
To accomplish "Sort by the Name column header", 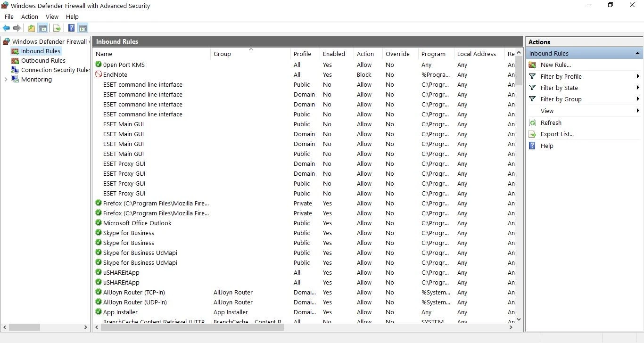I will (x=151, y=54).
